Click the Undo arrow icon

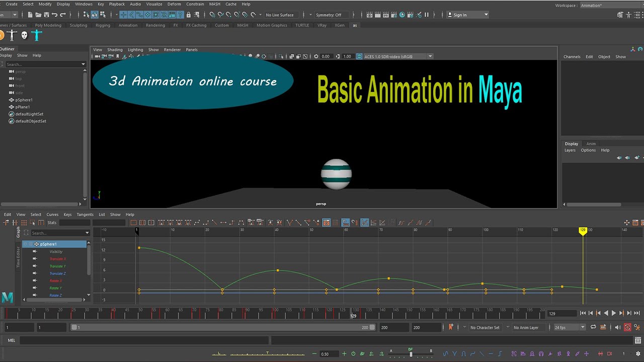point(54,15)
